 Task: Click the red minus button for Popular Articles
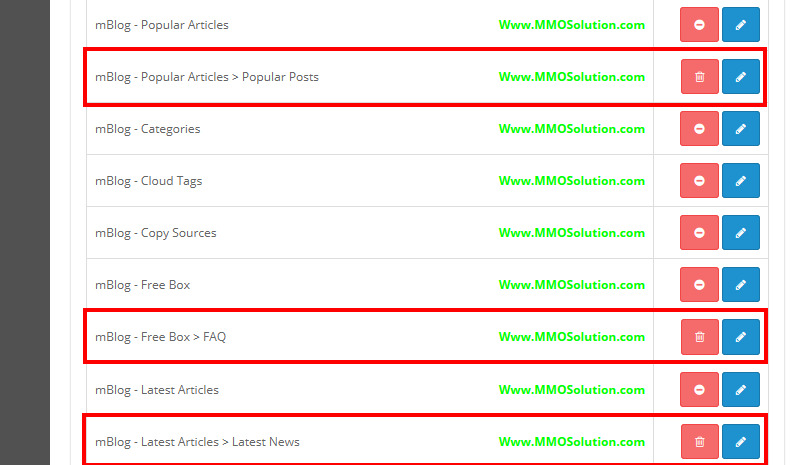(699, 25)
